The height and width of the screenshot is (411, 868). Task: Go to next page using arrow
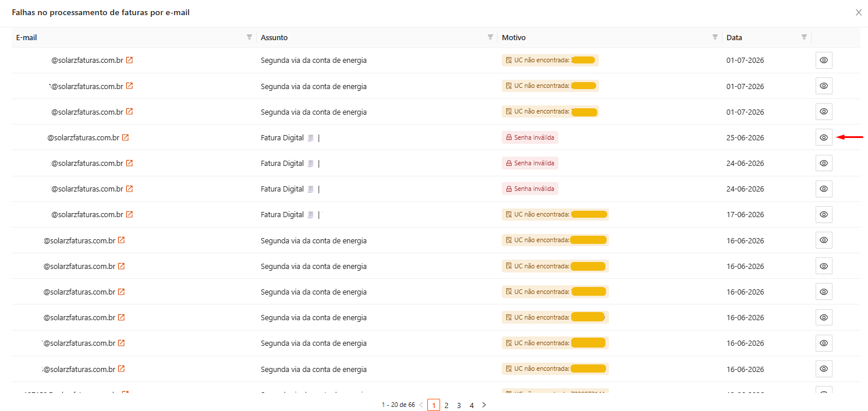pos(484,405)
